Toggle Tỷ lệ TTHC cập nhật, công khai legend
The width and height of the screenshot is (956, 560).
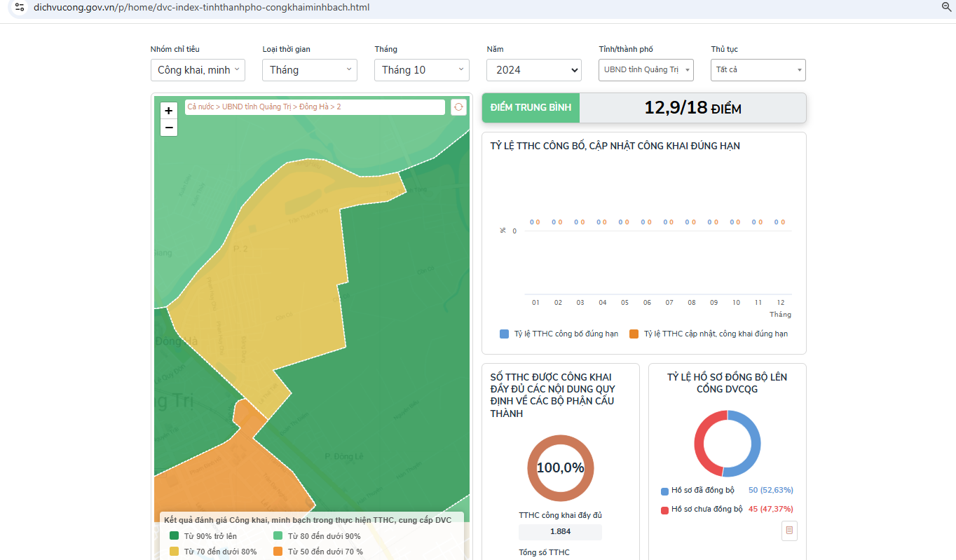709,334
